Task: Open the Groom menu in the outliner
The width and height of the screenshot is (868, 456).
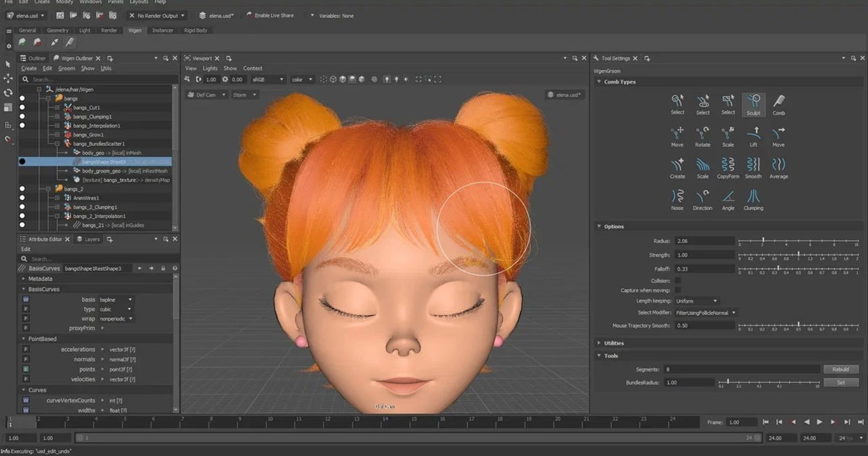Action: tap(67, 68)
